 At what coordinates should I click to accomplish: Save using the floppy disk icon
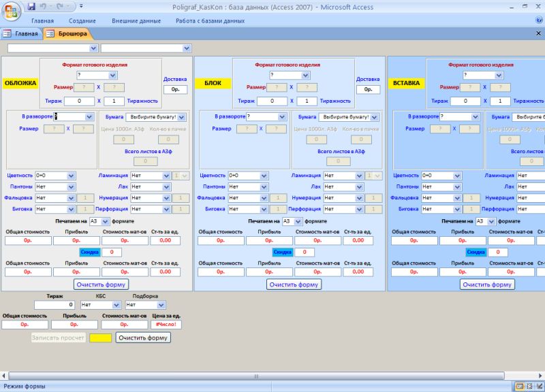[31, 6]
